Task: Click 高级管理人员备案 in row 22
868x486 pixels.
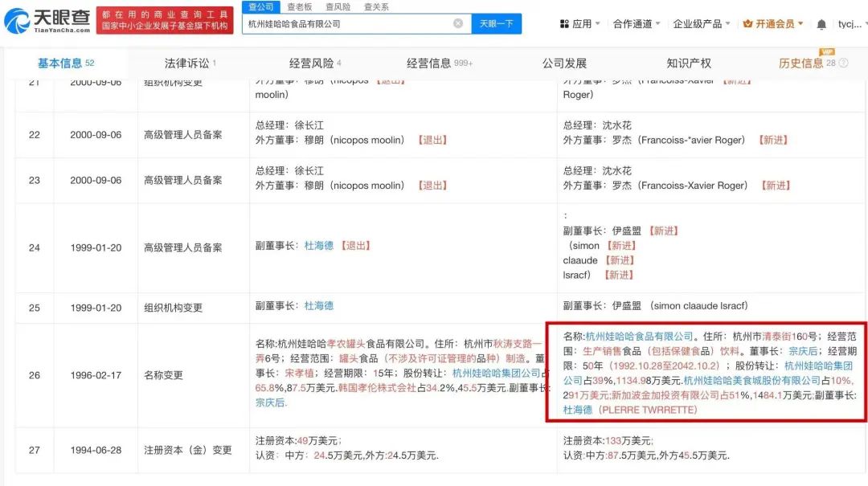Action: [x=182, y=134]
